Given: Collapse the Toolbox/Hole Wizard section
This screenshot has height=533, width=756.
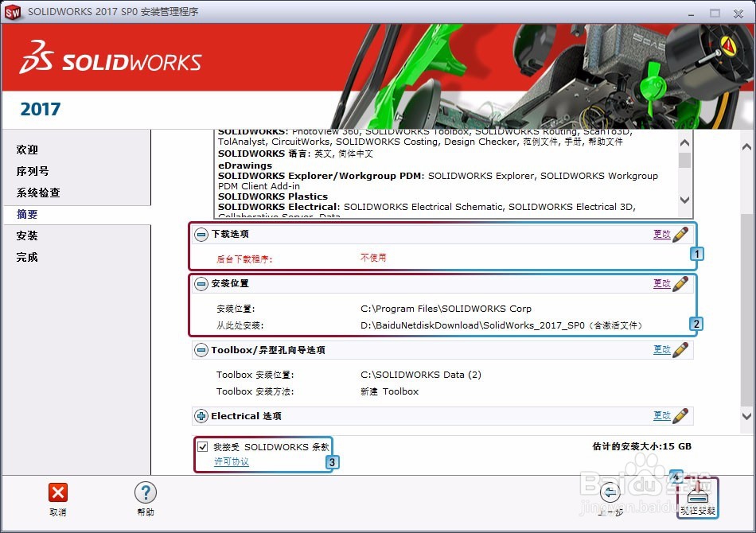Looking at the screenshot, I should 201,350.
